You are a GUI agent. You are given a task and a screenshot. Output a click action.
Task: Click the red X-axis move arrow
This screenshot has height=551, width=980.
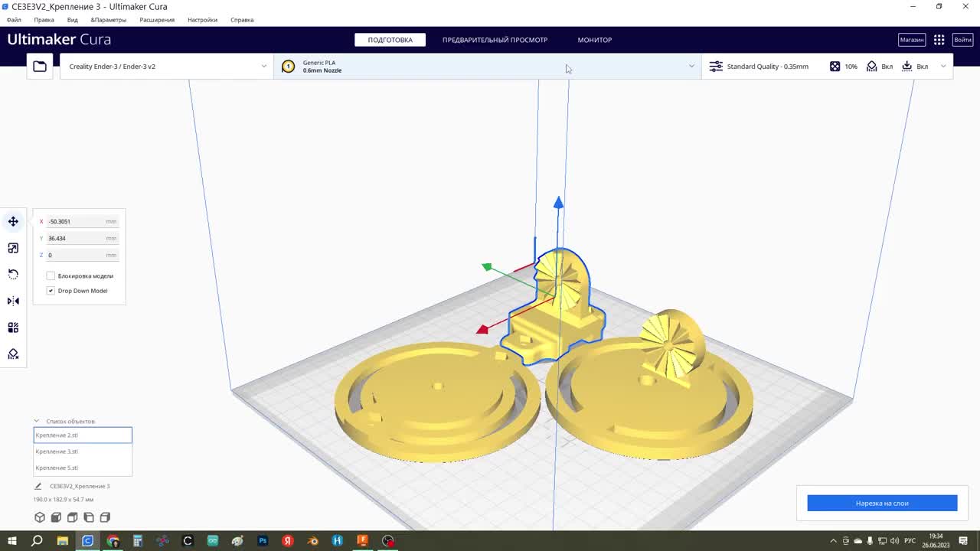(x=482, y=329)
